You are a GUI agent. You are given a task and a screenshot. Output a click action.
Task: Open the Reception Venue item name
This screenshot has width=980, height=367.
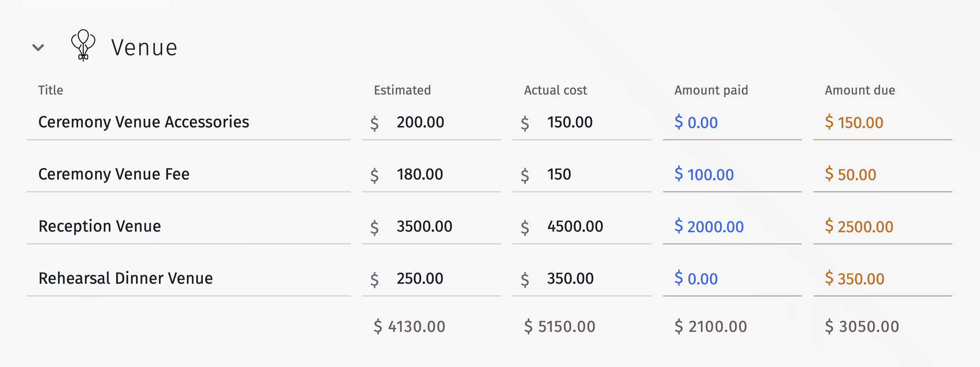pyautogui.click(x=99, y=226)
